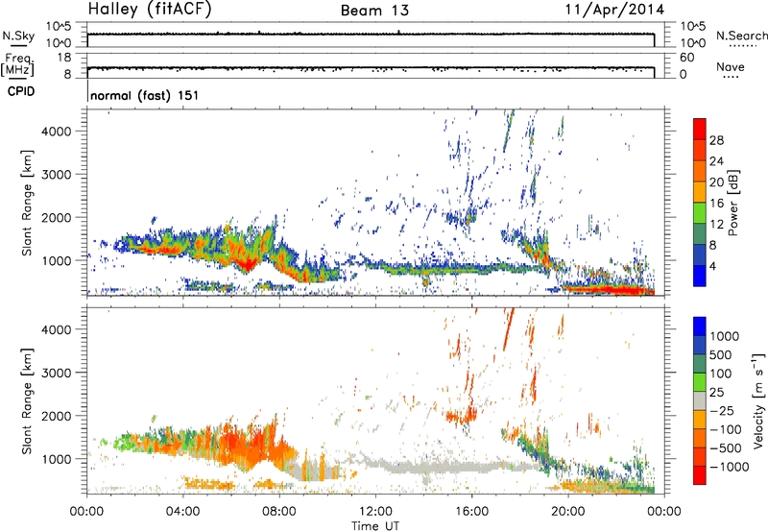Pick the blue bottom segment of the Power colorbar

700,277
